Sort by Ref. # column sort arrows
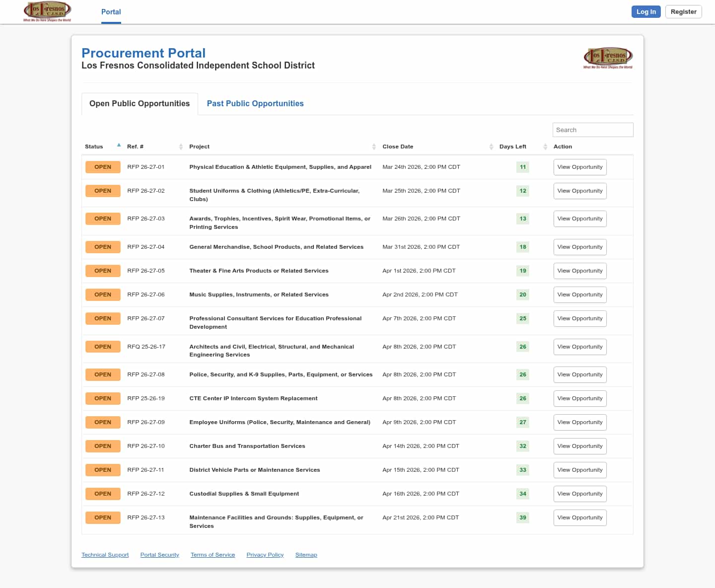This screenshot has height=588, width=715. pyautogui.click(x=181, y=147)
